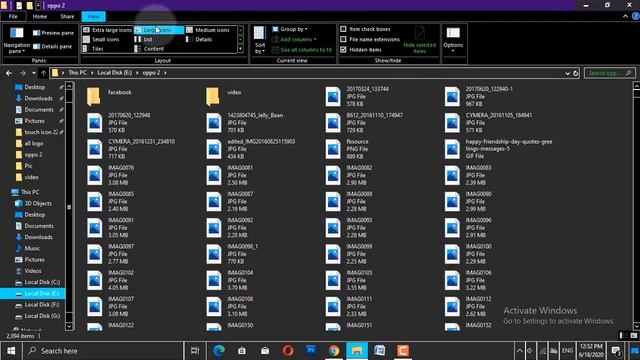Open the Navigation pane menu

tap(16, 40)
